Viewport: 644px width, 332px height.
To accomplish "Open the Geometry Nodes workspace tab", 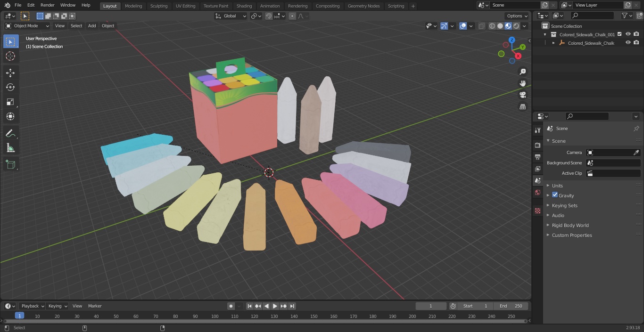I will click(x=363, y=6).
